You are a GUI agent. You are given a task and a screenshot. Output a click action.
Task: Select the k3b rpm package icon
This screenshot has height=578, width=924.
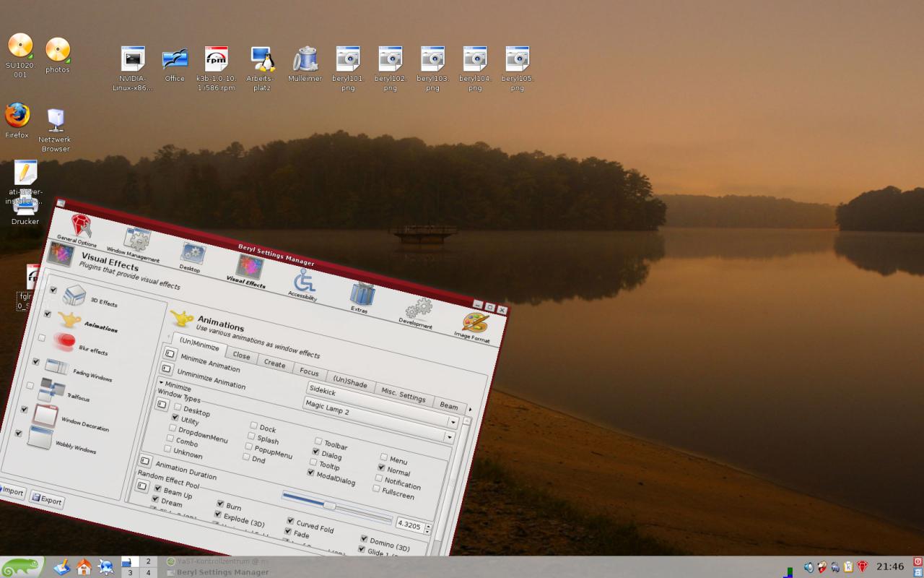tap(217, 59)
